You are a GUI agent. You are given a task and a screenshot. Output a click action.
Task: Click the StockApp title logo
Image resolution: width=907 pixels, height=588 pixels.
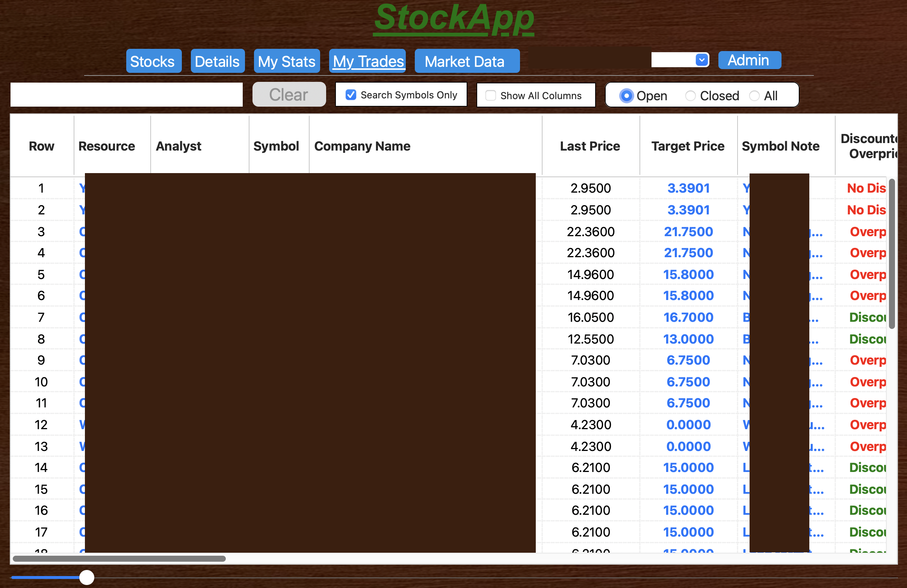tap(453, 18)
